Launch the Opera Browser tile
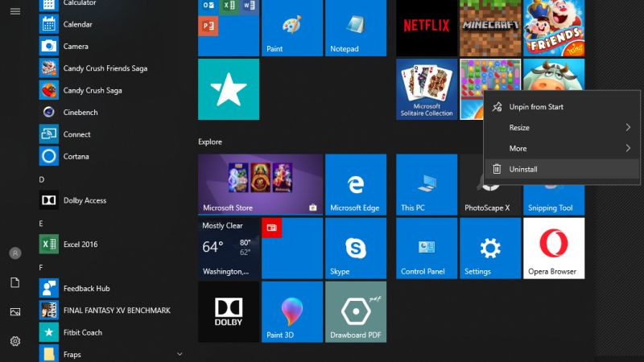The height and width of the screenshot is (362, 644). pos(554,249)
